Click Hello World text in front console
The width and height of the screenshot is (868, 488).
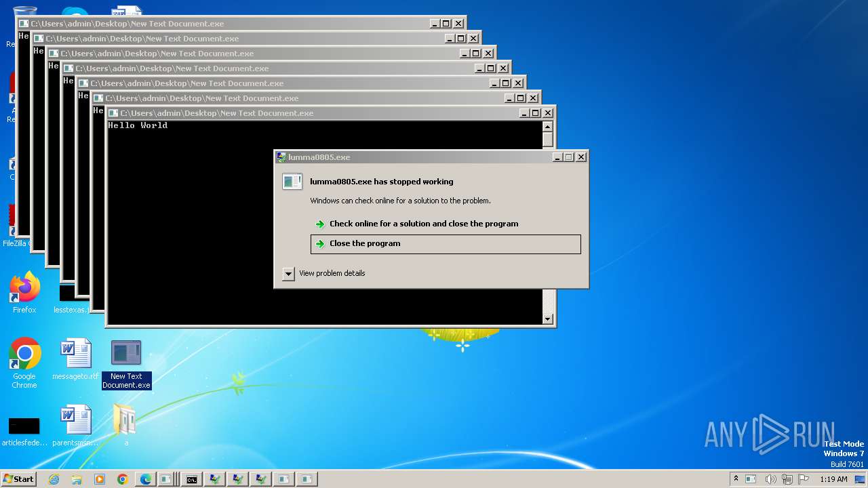[138, 125]
